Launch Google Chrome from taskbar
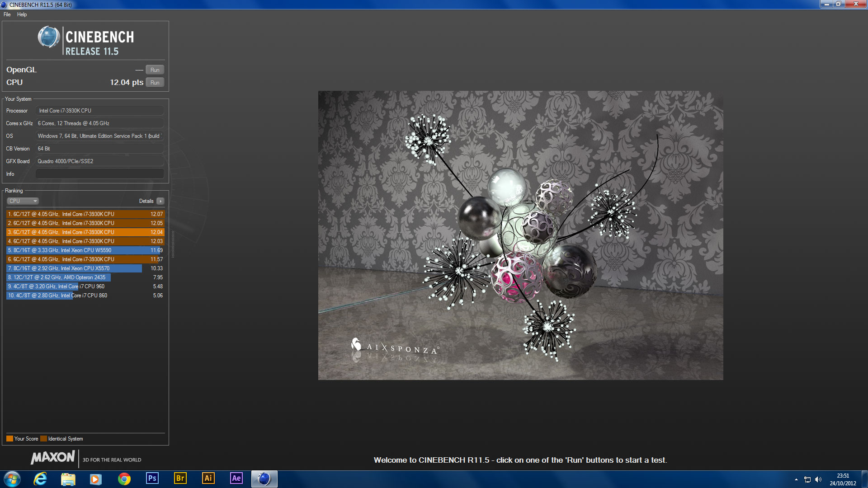Image resolution: width=868 pixels, height=488 pixels. coord(124,479)
